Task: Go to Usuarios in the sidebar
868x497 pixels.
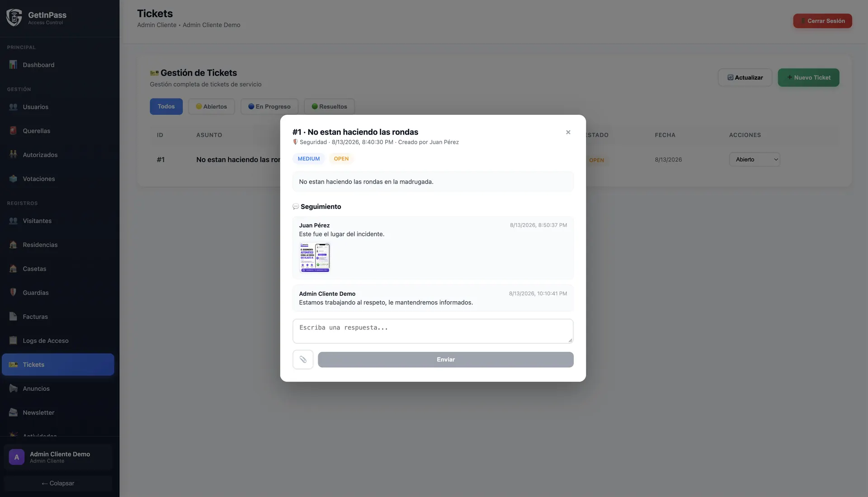Action: pos(58,107)
